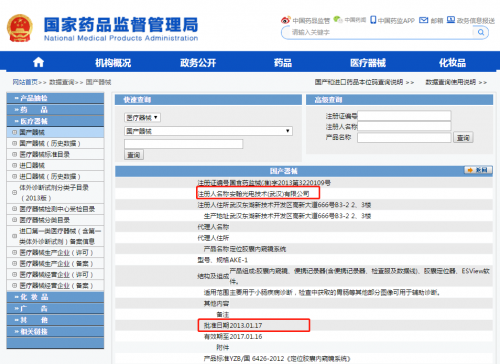Viewport: 500px width, 364px height.
Task: Focus the 注册人名称 input field
Action: point(404,126)
